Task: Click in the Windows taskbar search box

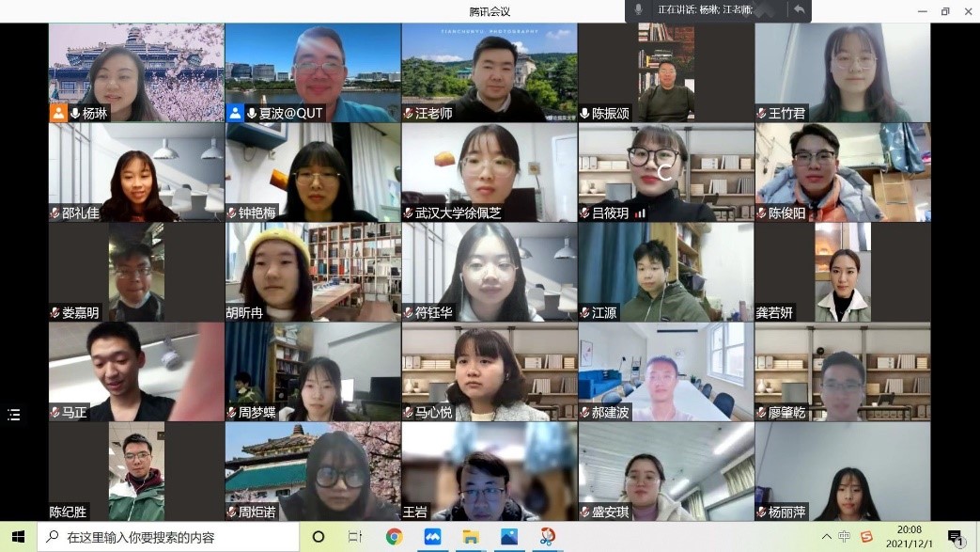Action: (169, 537)
